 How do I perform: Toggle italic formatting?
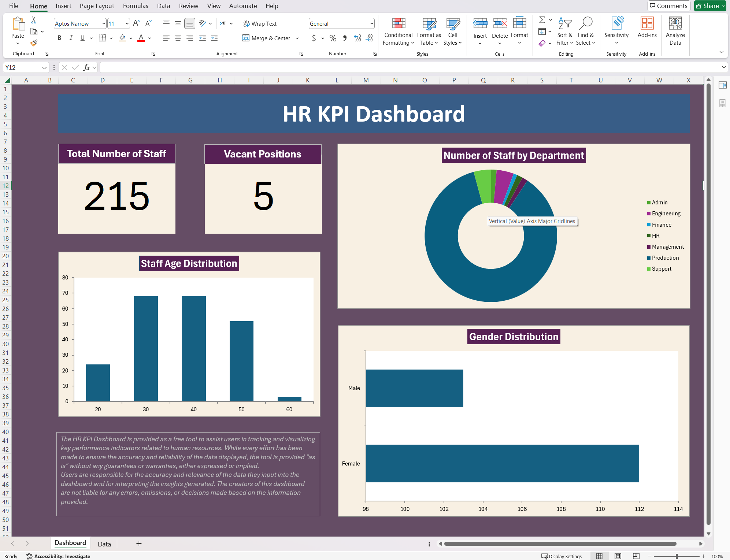71,38
